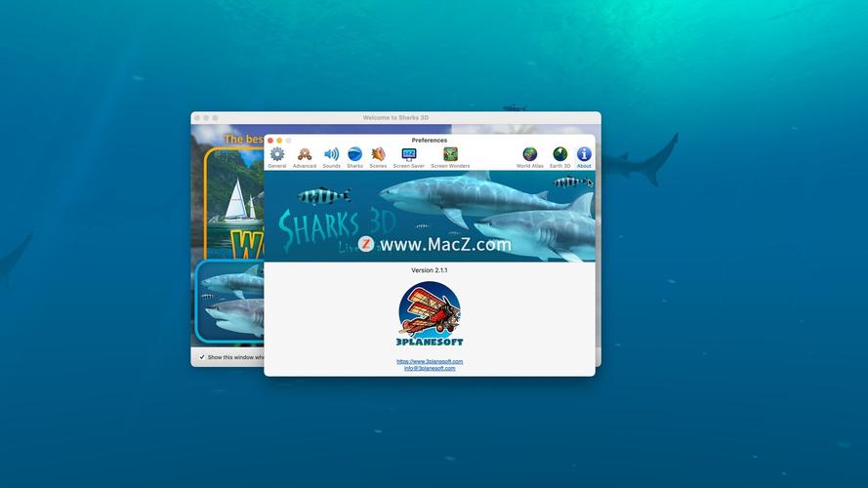Click the shark thumbnail in the Welcome window
This screenshot has width=868, height=488.
pos(230,301)
